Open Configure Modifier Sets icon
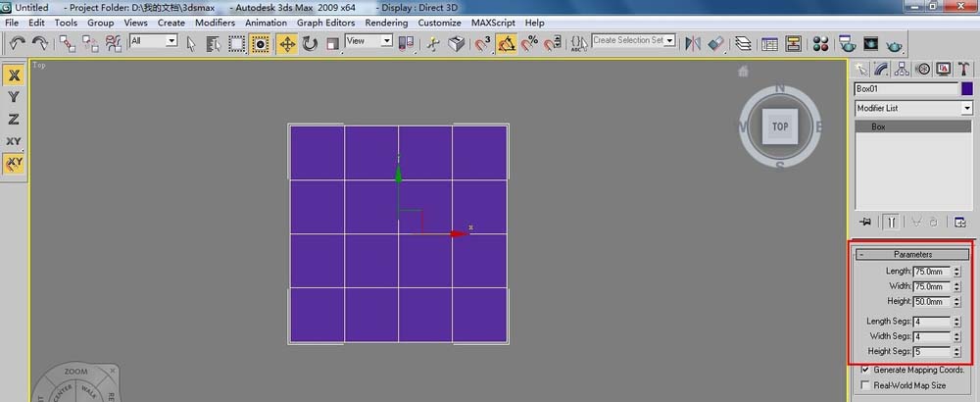This screenshot has width=980, height=402. click(x=960, y=222)
